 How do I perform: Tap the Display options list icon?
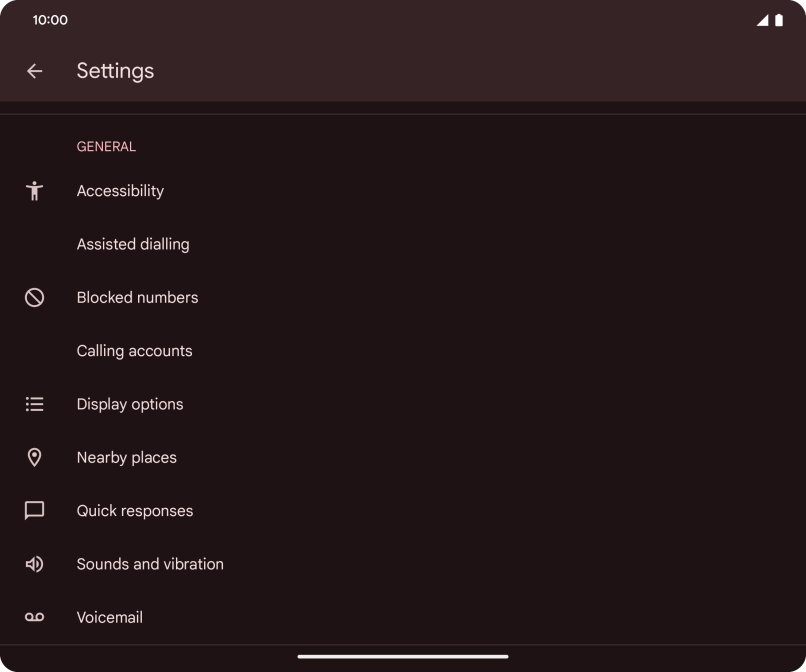click(x=35, y=404)
